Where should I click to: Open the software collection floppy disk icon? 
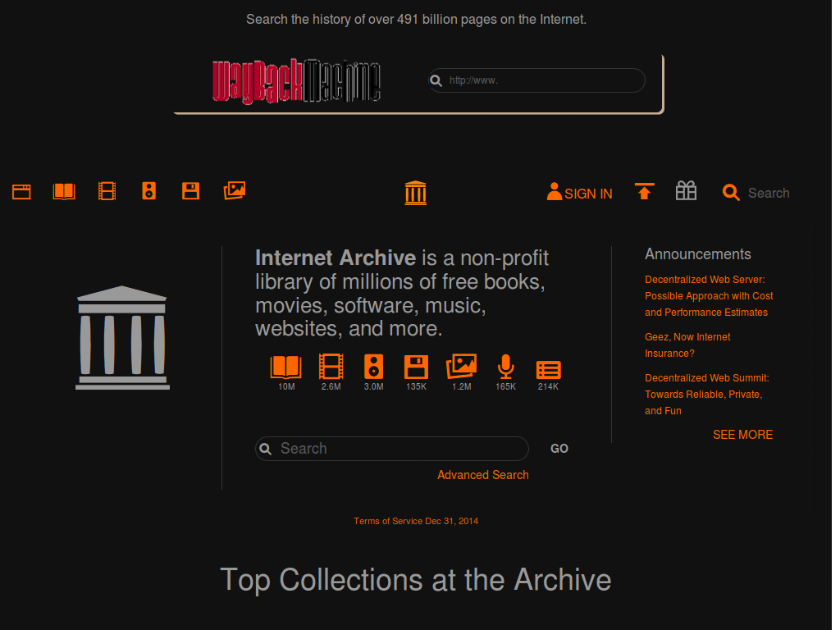[x=190, y=191]
